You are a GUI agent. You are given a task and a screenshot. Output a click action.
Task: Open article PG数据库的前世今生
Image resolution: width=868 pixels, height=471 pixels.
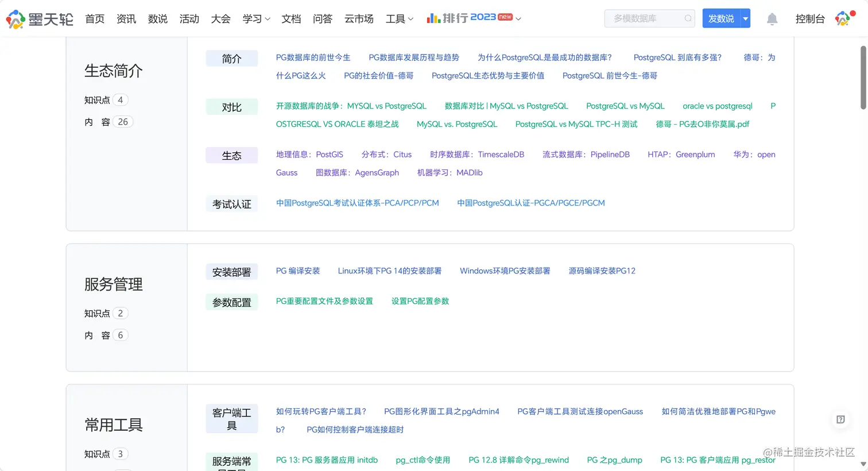pyautogui.click(x=313, y=57)
